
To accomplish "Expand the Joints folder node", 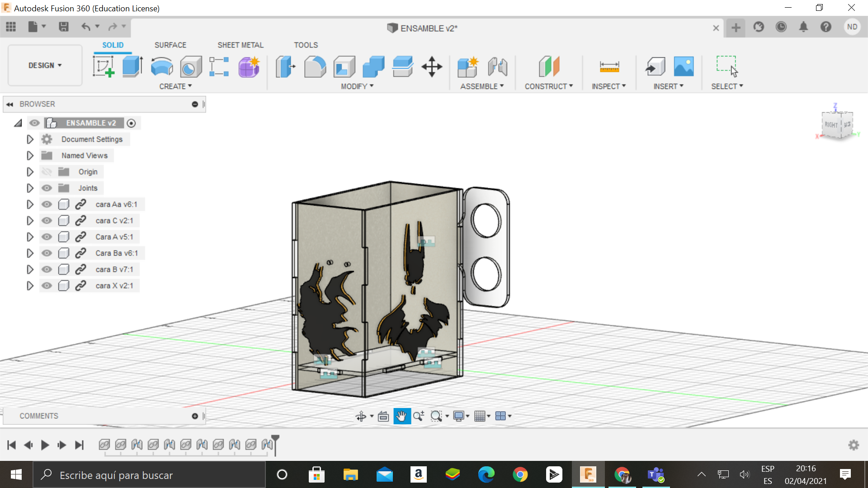I will point(30,188).
